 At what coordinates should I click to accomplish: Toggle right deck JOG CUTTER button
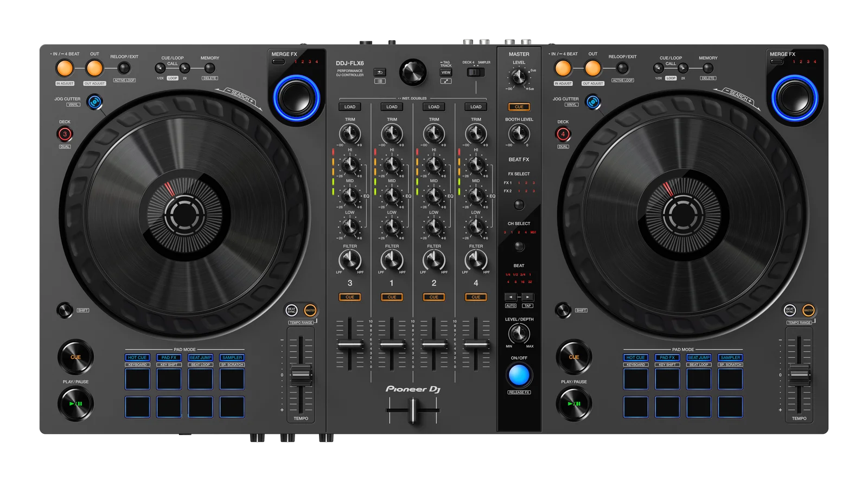point(593,101)
